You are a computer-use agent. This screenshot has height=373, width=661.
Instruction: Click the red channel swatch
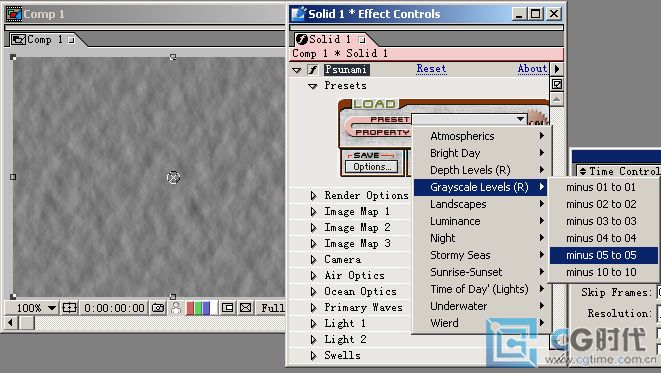190,308
